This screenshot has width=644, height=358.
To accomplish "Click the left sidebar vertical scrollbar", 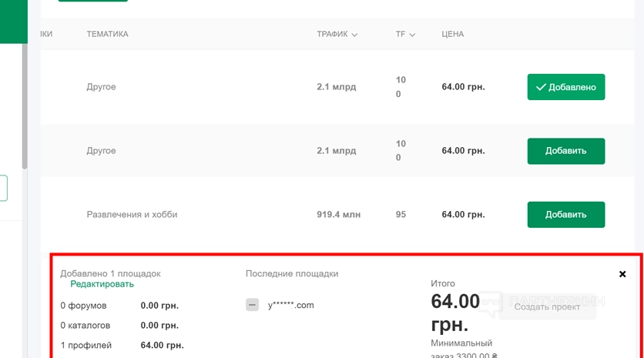I will (x=25, y=108).
